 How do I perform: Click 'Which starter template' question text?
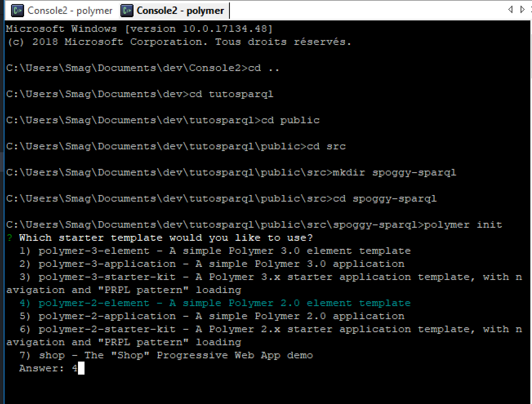point(166,238)
